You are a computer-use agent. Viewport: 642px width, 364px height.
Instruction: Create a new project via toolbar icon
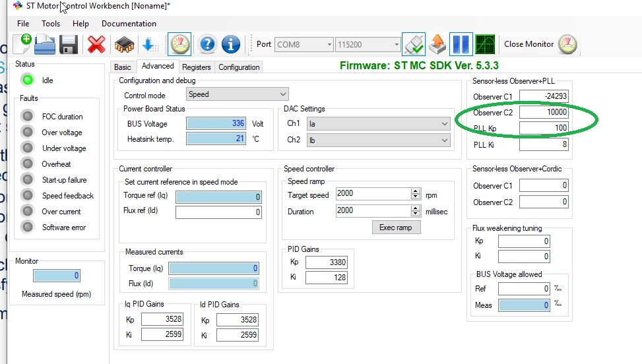22,44
